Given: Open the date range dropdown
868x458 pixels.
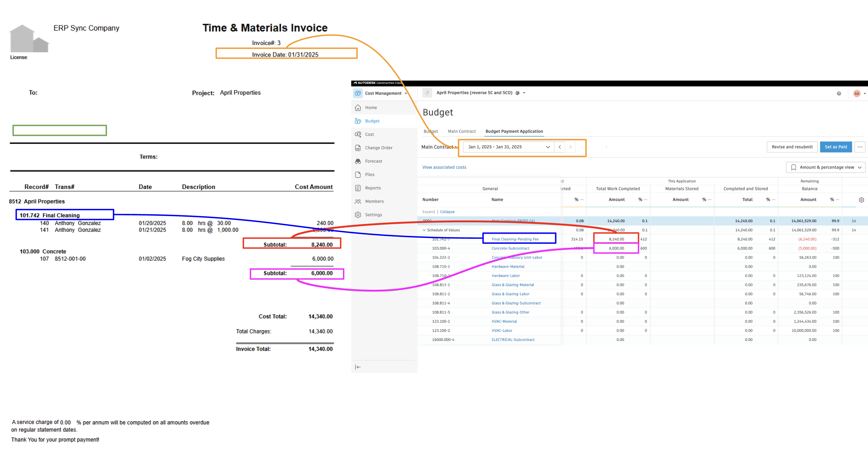Looking at the screenshot, I should [509, 147].
